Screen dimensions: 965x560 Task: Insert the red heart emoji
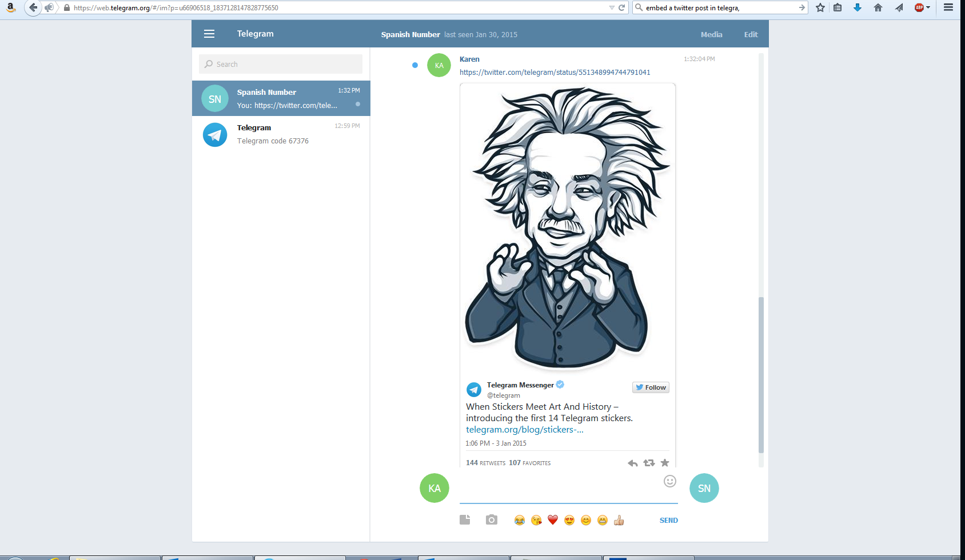coord(552,520)
